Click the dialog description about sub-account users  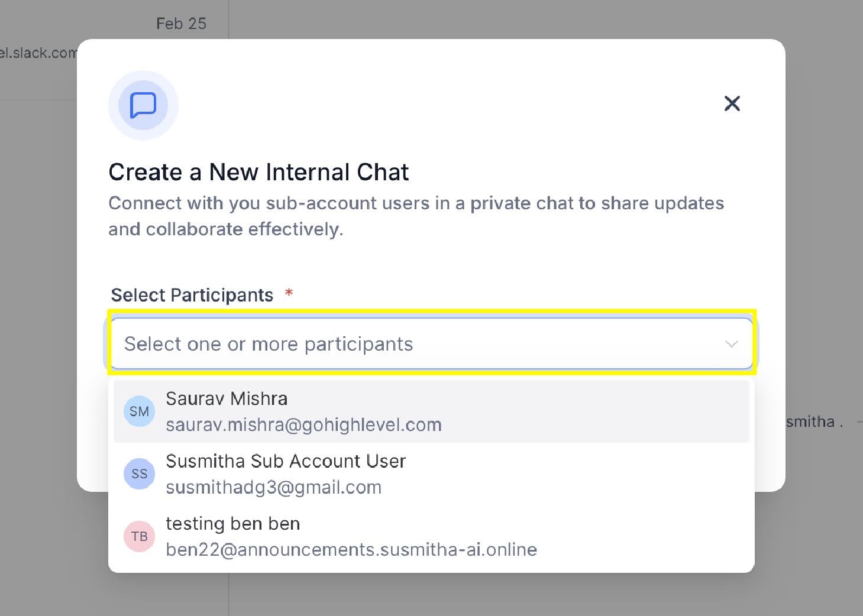point(415,216)
